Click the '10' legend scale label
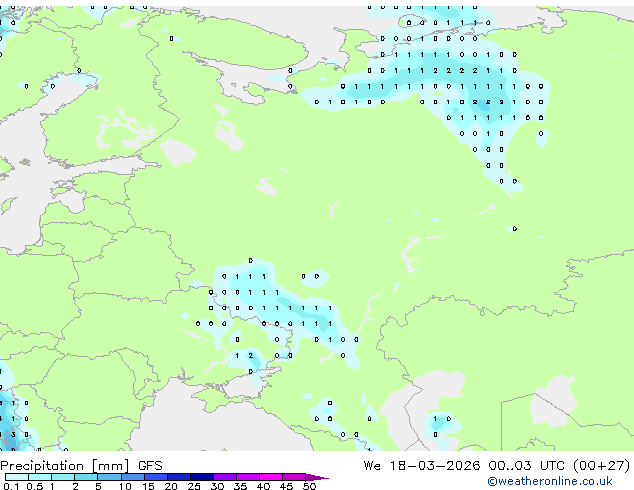This screenshot has height=490, width=634. tap(125, 486)
